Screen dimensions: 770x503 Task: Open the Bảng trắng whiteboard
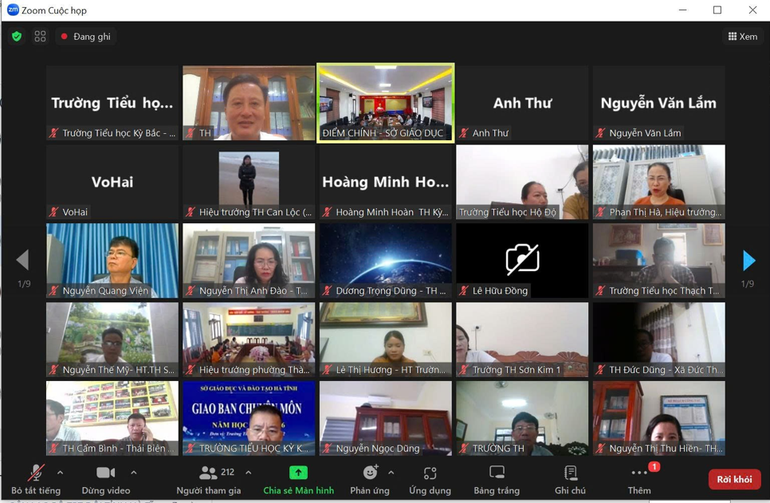tap(497, 478)
